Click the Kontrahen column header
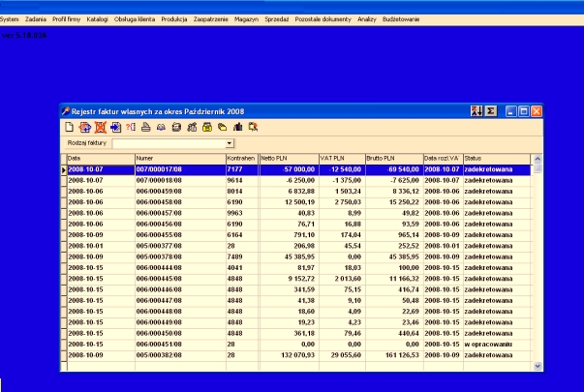This screenshot has height=392, width=584. (242, 159)
